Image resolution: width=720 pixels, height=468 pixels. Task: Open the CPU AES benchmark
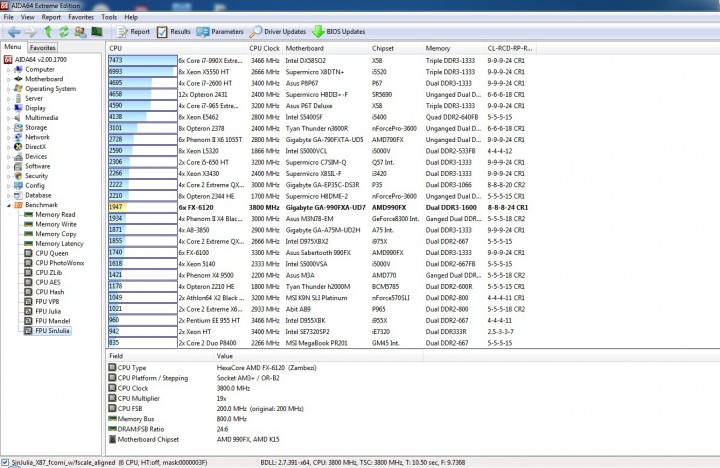(x=43, y=282)
